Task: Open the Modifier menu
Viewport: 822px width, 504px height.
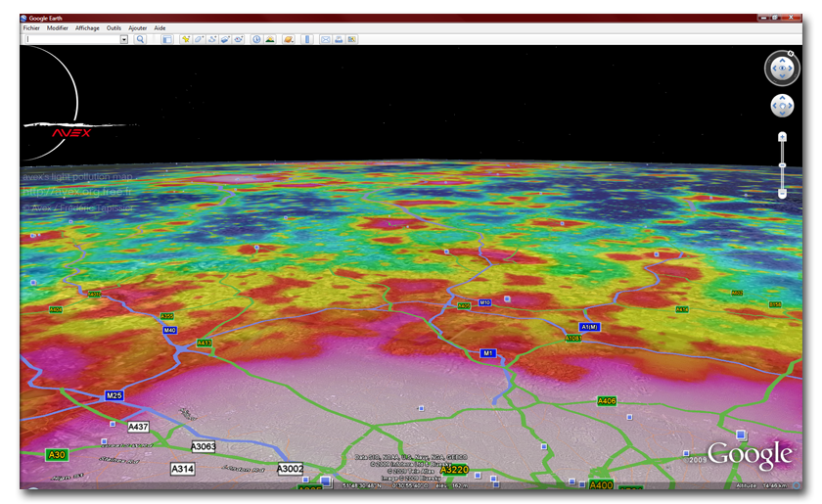Action: pyautogui.click(x=57, y=28)
